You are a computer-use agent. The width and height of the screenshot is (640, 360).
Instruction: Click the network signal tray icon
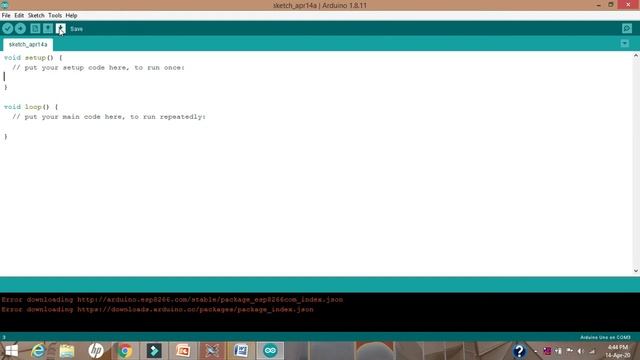point(592,351)
